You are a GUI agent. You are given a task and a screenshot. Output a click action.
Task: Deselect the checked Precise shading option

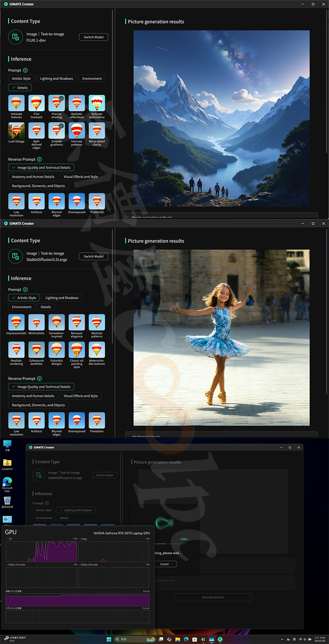57,103
